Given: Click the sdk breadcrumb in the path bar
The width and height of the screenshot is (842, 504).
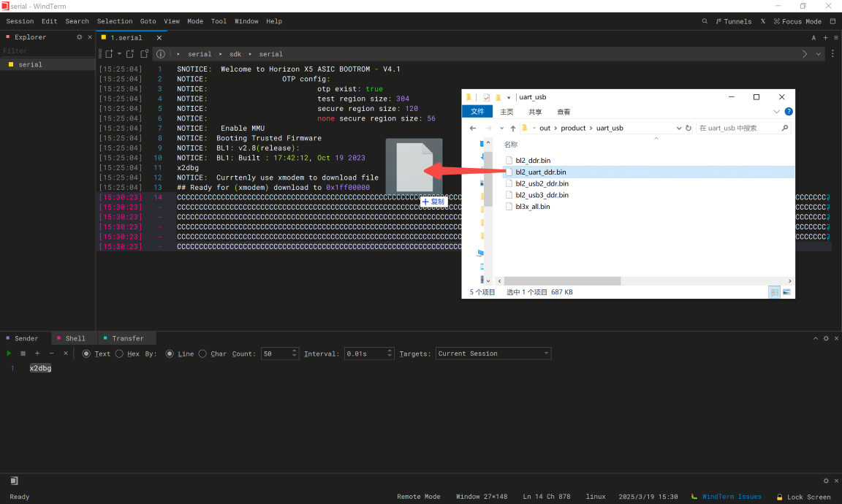Looking at the screenshot, I should 235,54.
